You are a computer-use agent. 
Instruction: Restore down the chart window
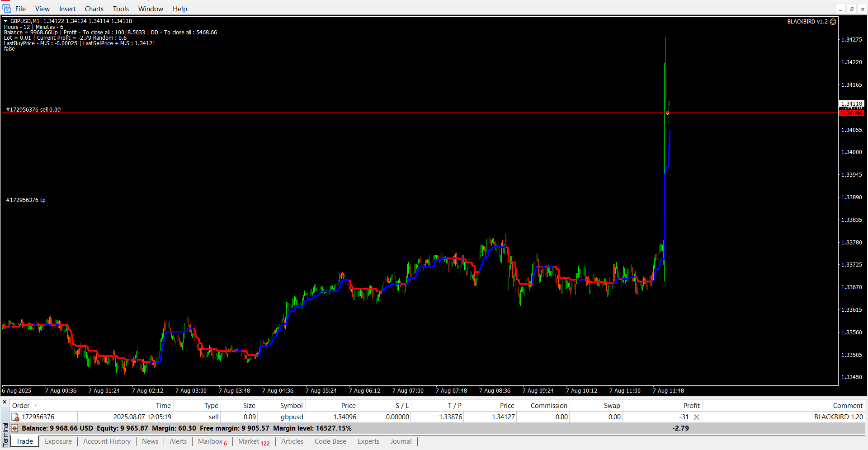click(851, 9)
